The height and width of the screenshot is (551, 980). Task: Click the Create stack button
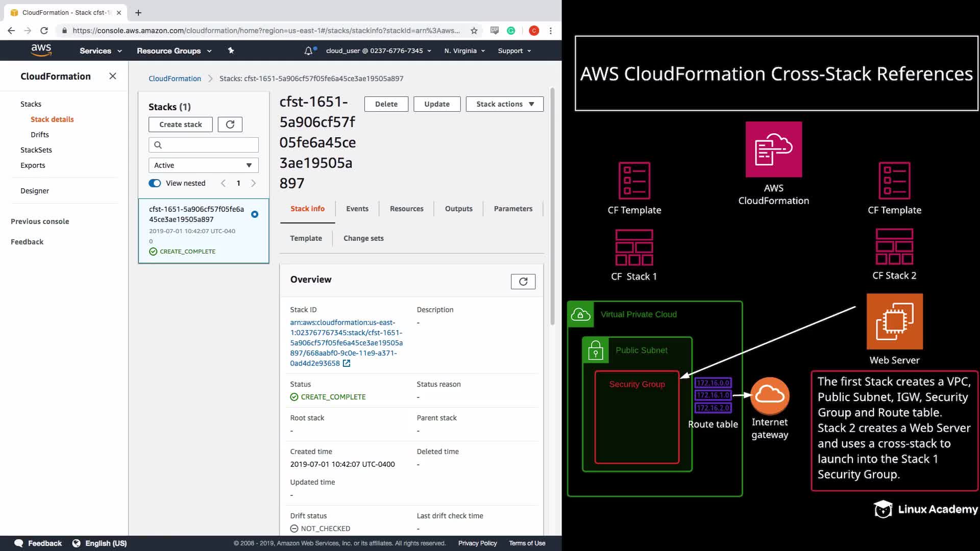[180, 124]
